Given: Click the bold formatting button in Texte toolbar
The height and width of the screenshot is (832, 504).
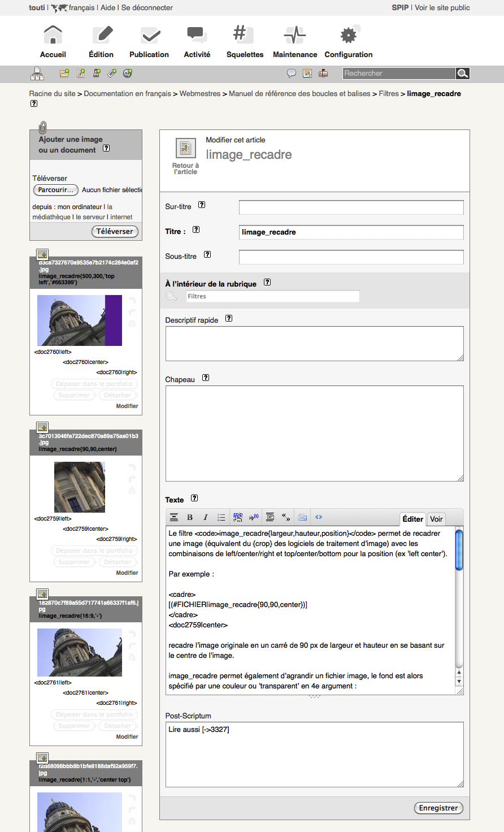Looking at the screenshot, I should tap(190, 517).
